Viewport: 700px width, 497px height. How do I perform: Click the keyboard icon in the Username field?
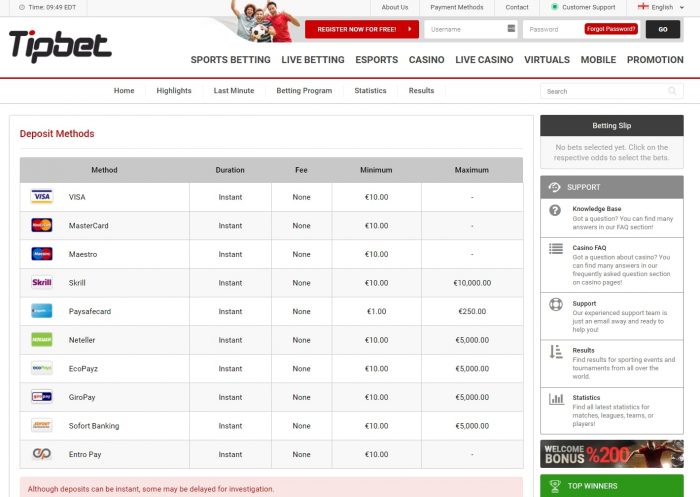click(511, 29)
